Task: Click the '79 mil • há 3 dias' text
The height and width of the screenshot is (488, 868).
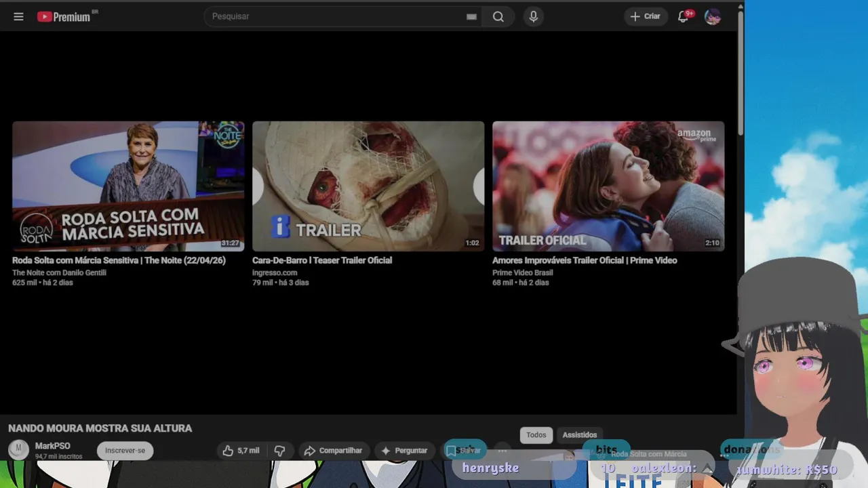Action: pyautogui.click(x=280, y=283)
